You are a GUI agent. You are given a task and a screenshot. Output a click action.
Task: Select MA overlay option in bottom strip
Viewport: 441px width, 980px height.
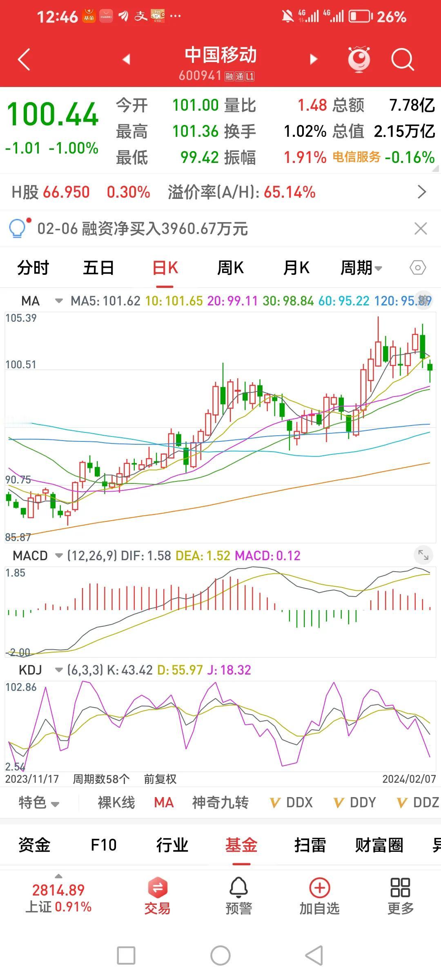(x=164, y=802)
